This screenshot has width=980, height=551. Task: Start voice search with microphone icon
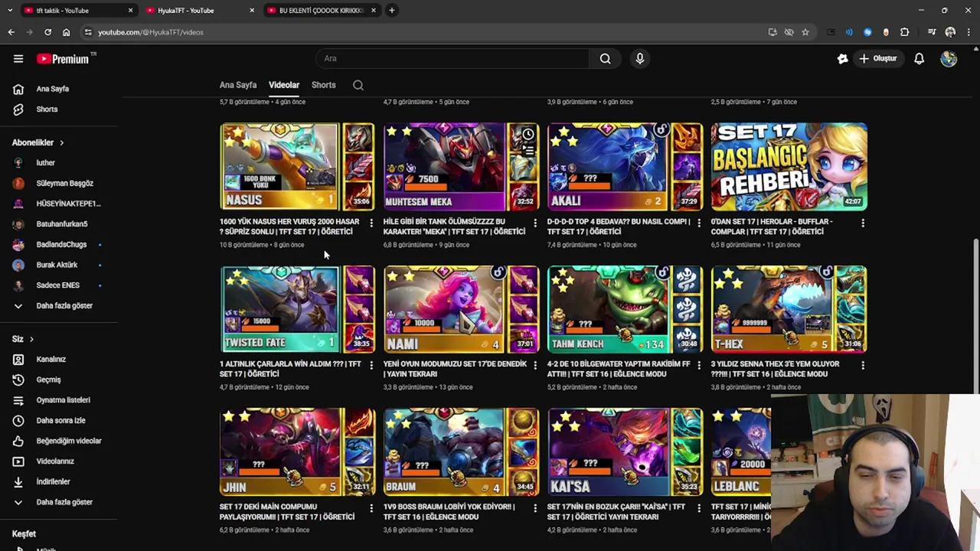point(640,58)
